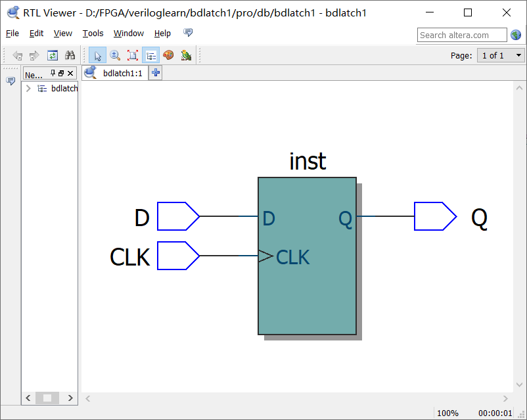Select the inst flip-flop block
This screenshot has width=527, height=420.
tap(307, 256)
